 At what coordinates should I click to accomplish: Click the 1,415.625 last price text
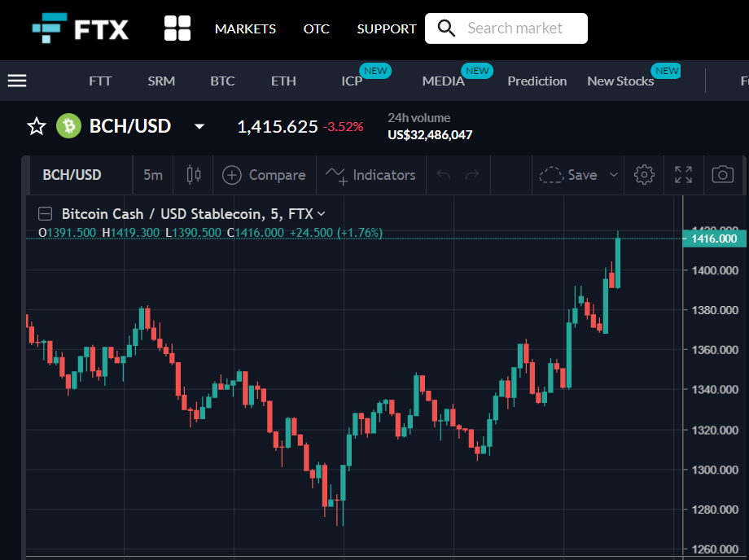click(x=278, y=126)
